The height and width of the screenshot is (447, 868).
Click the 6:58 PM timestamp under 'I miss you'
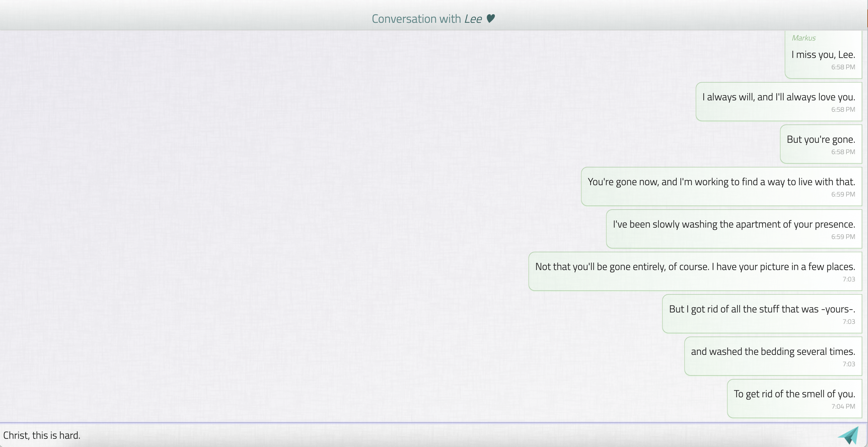click(x=843, y=67)
